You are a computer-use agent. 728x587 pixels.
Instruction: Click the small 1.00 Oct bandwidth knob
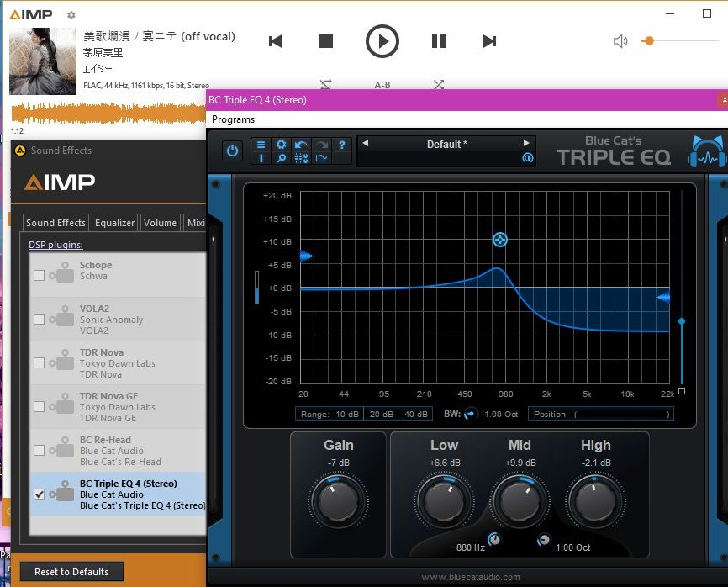(543, 540)
